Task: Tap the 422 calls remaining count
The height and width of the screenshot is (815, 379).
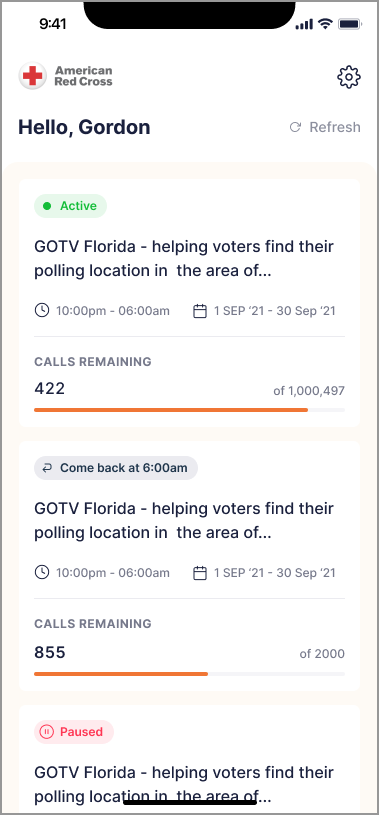Action: pyautogui.click(x=50, y=388)
